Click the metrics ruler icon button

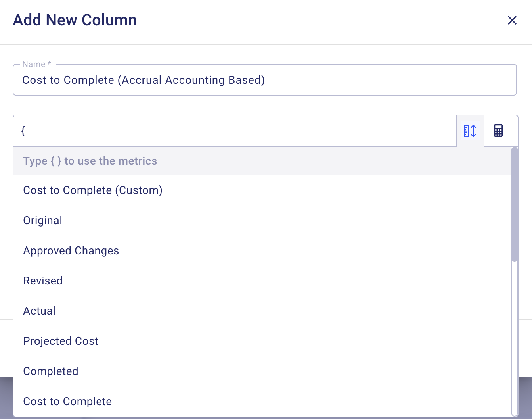click(470, 131)
